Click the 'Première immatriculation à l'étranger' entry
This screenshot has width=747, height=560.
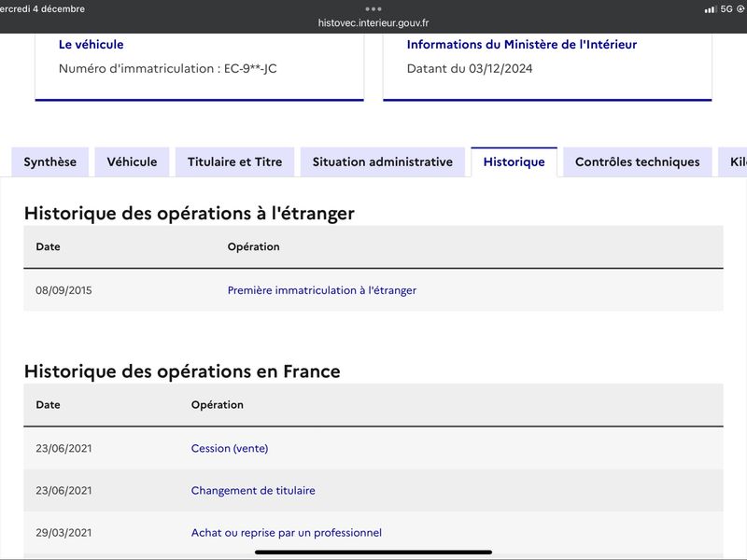pos(322,290)
